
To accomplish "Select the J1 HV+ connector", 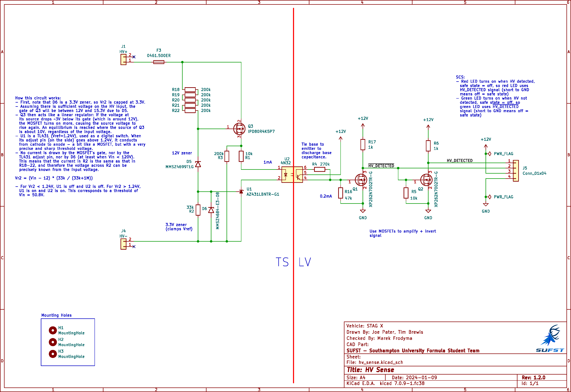I will pos(123,59).
